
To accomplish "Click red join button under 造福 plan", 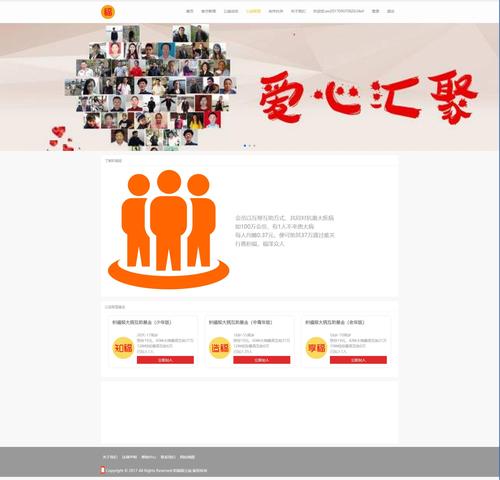I will coord(262,360).
